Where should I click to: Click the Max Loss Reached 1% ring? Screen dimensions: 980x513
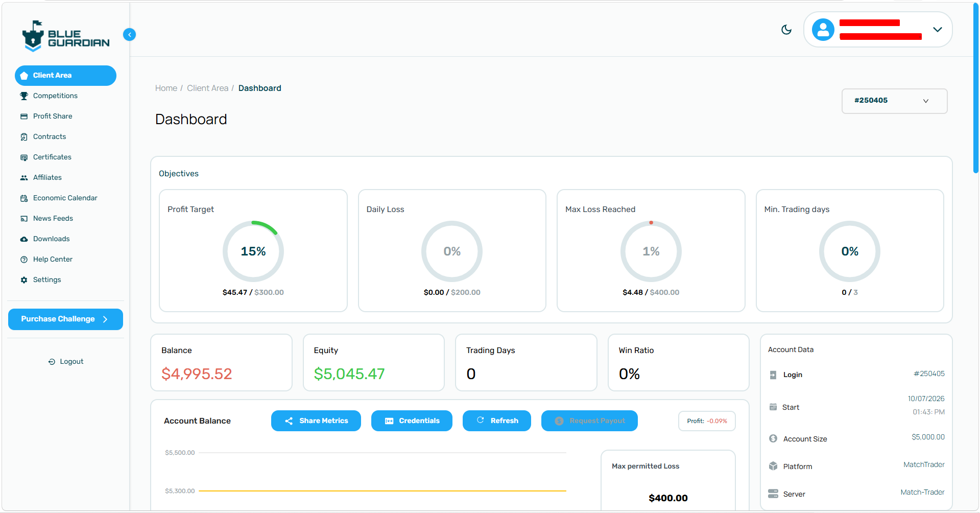(x=651, y=251)
